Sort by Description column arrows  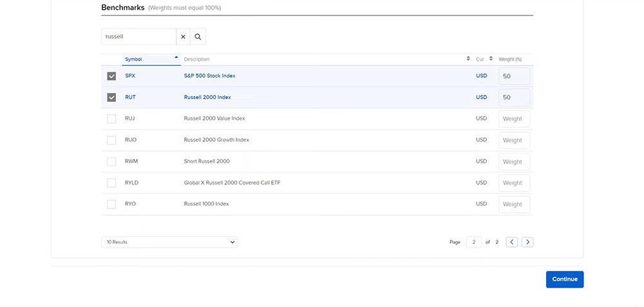[468, 59]
